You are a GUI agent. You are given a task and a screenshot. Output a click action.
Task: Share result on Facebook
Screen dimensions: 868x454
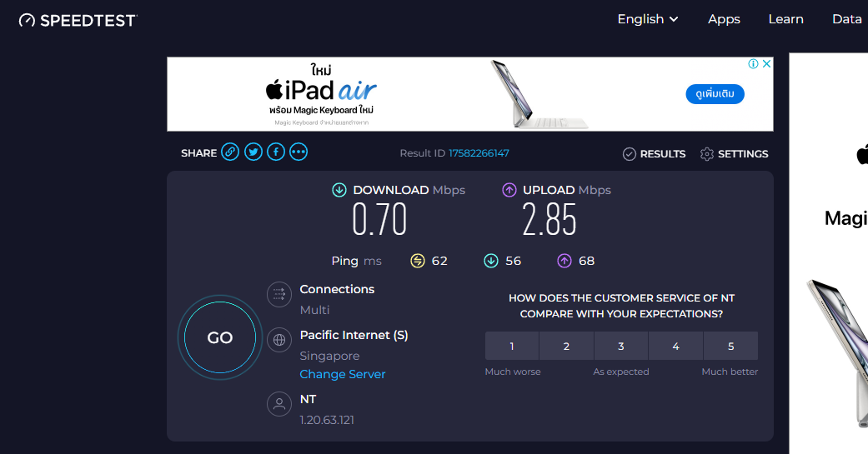[x=276, y=152]
